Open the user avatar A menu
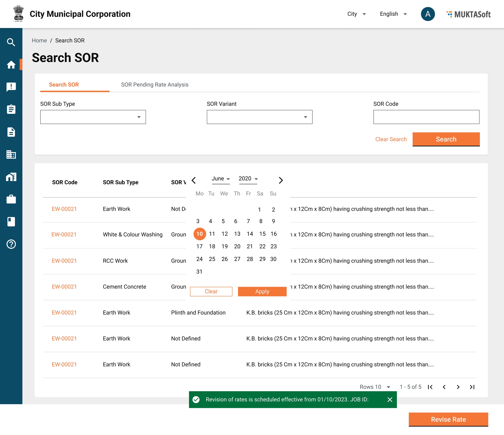 coord(428,14)
